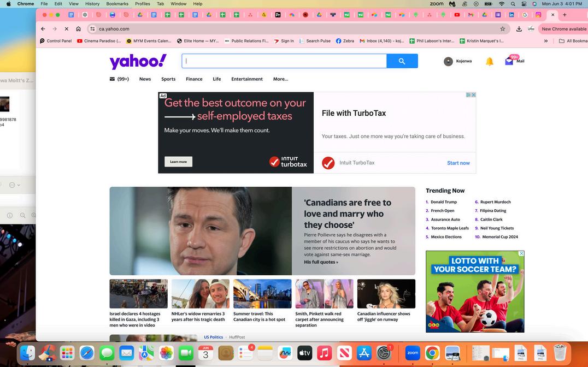Open the Finance section
The width and height of the screenshot is (588, 367).
(x=194, y=79)
